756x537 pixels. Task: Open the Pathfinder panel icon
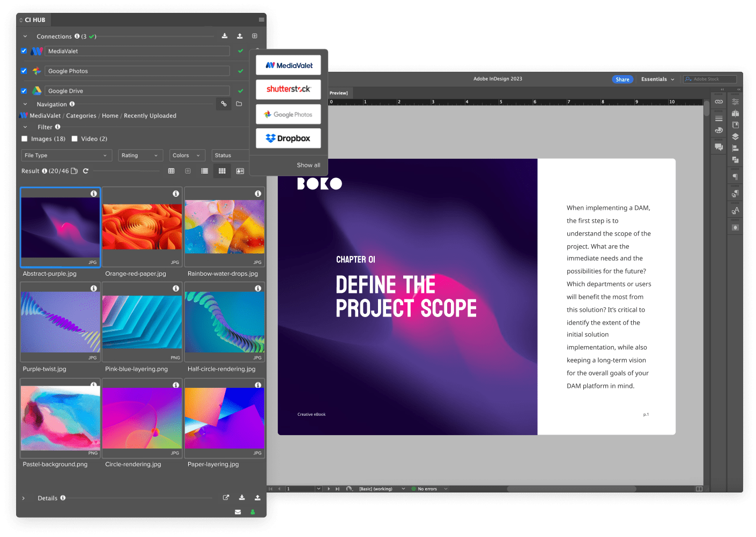[735, 159]
